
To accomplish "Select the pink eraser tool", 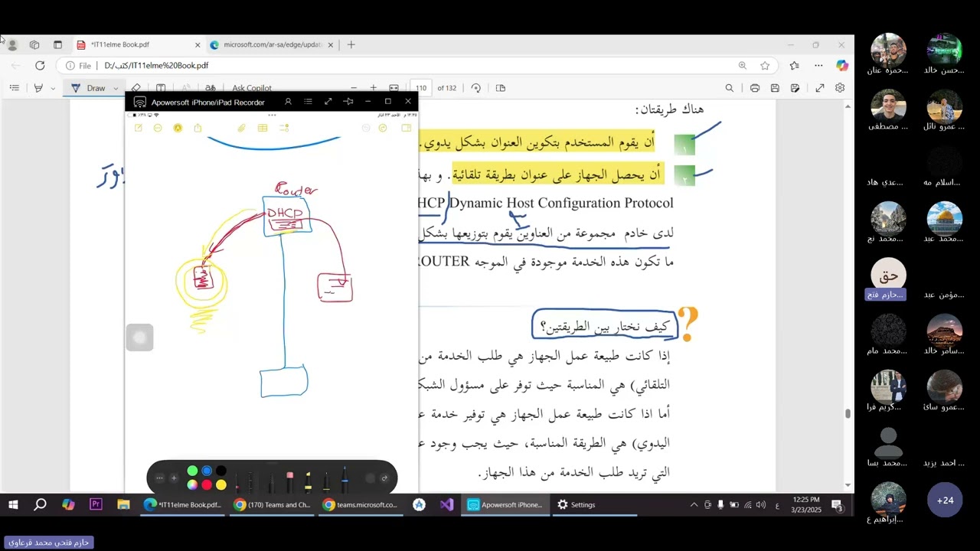I will [x=289, y=481].
